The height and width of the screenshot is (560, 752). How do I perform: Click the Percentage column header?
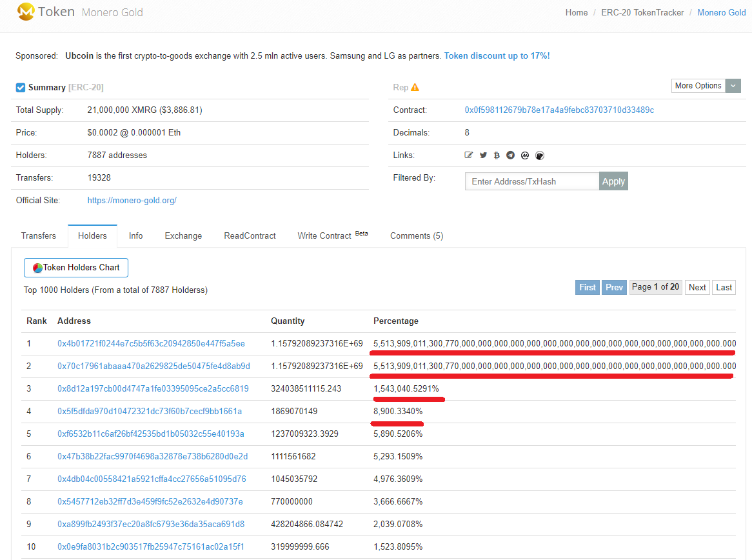395,321
